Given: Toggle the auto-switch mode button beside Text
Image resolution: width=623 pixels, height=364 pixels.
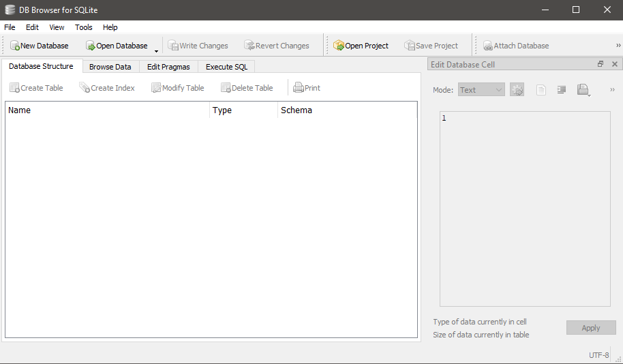Looking at the screenshot, I should point(517,90).
